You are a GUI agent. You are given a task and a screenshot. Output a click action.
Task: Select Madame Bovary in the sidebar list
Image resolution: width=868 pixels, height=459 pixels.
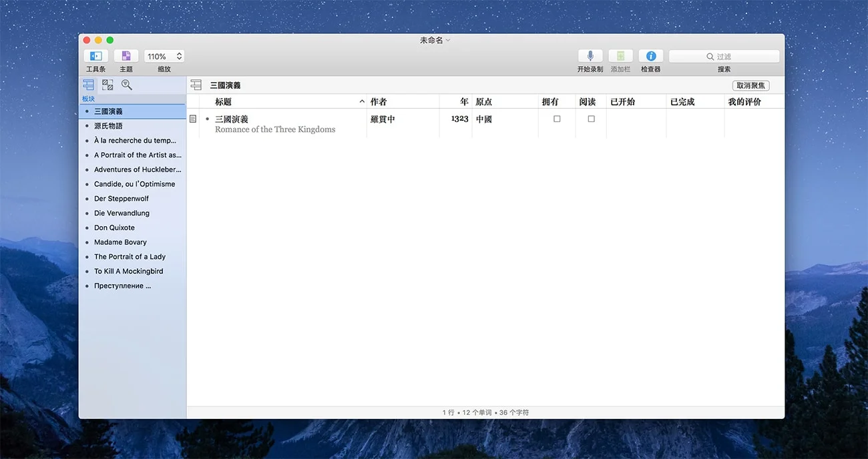pos(120,242)
